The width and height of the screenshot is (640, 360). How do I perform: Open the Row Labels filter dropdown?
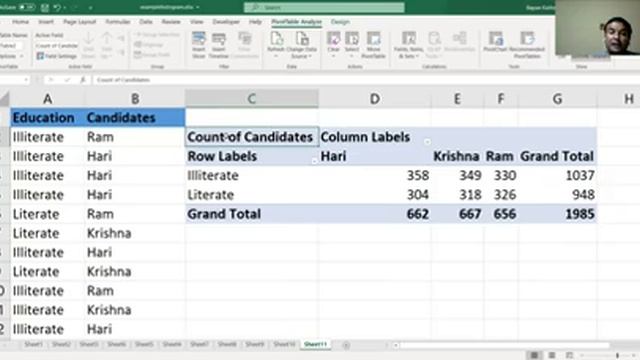(314, 161)
